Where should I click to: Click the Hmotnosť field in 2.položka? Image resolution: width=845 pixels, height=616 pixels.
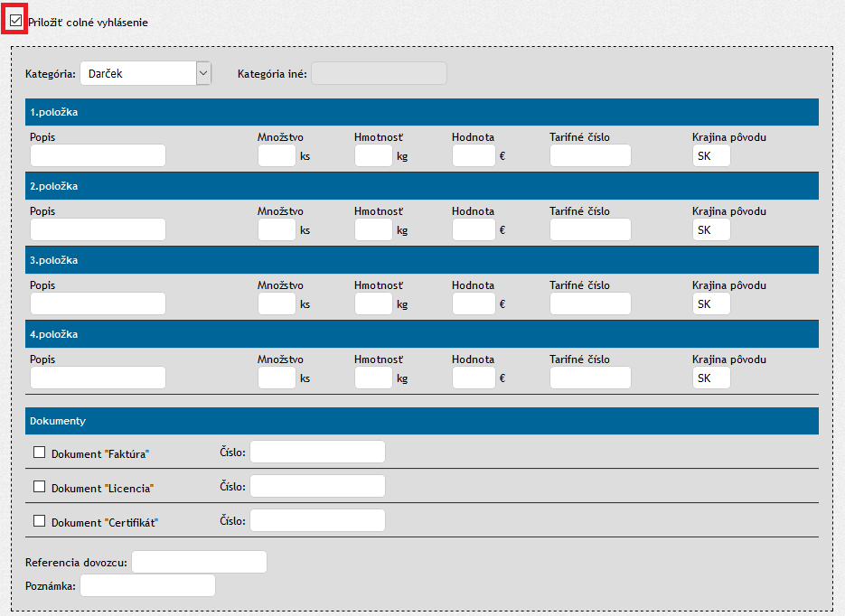pyautogui.click(x=373, y=229)
